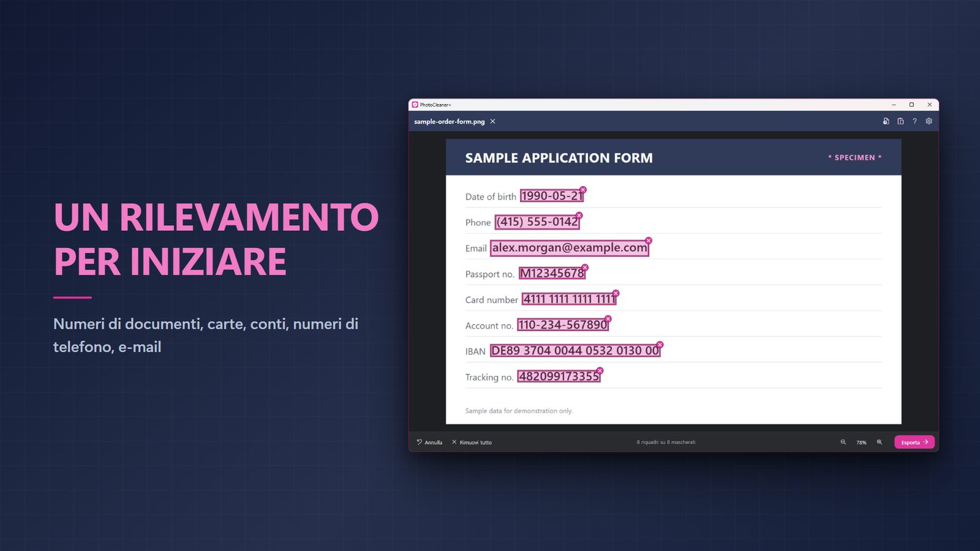Click the 78% zoom level value
The image size is (980, 551).
[861, 443]
